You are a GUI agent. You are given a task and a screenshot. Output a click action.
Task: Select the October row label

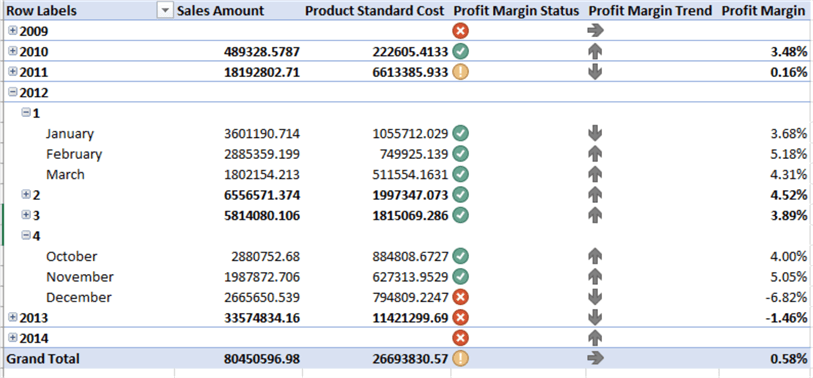[72, 256]
